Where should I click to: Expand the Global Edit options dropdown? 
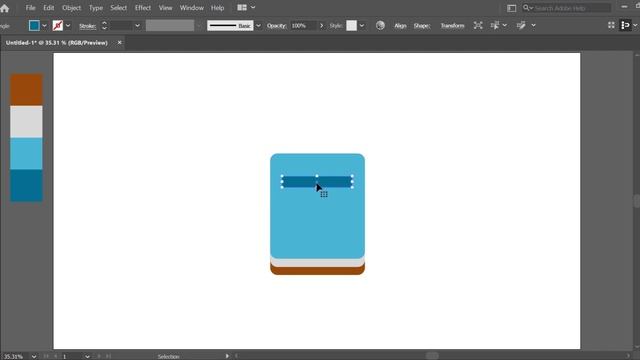click(x=533, y=25)
